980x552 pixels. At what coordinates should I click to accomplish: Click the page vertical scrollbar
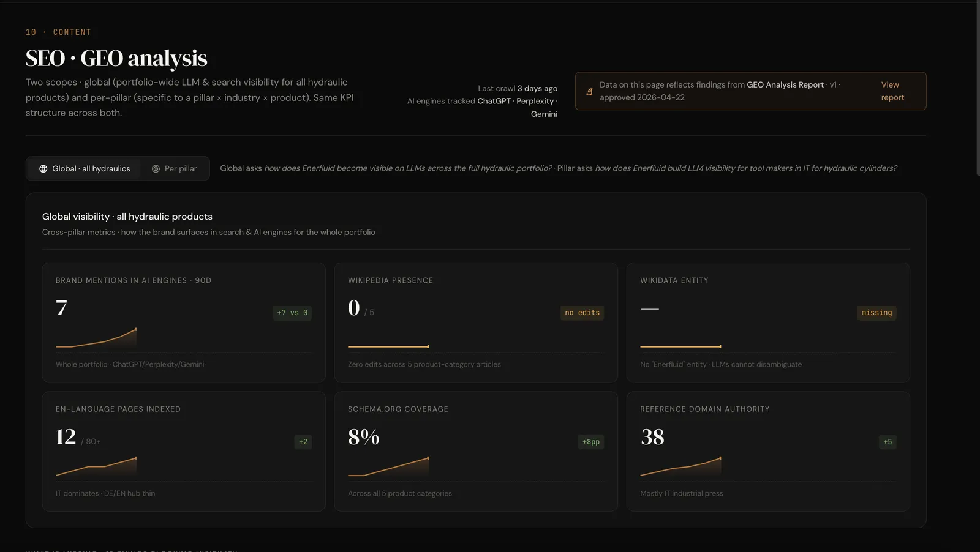click(x=977, y=89)
